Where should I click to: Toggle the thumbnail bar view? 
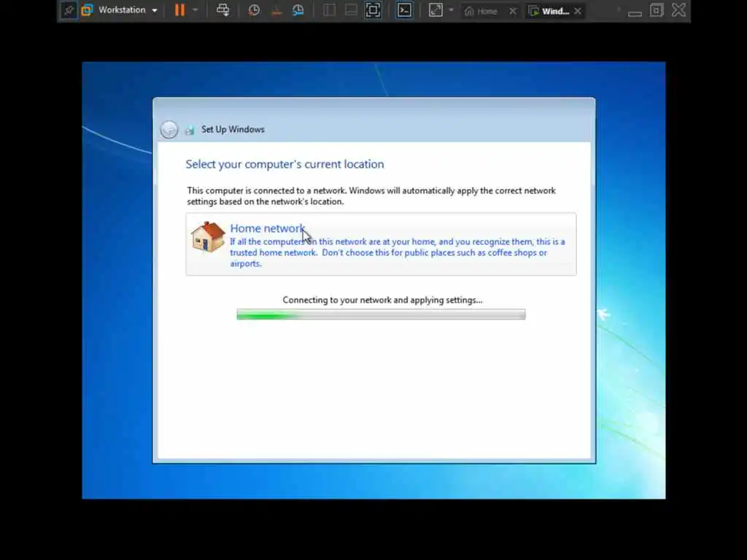click(x=351, y=10)
